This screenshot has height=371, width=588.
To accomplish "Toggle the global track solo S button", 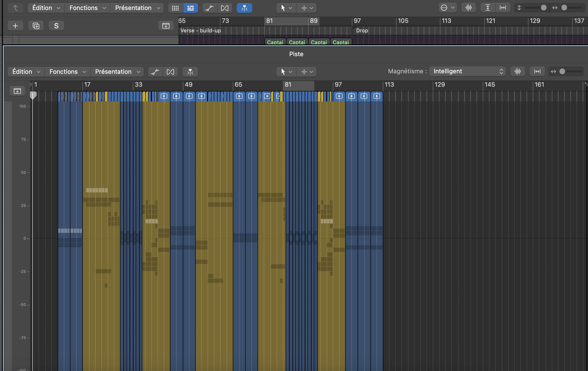I will click(x=56, y=26).
